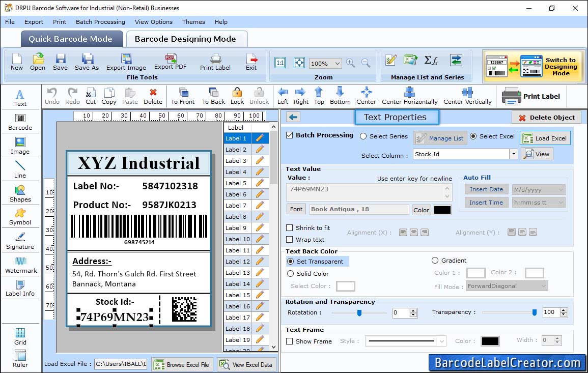
Task: Center the object Horizontally
Action: [409, 96]
